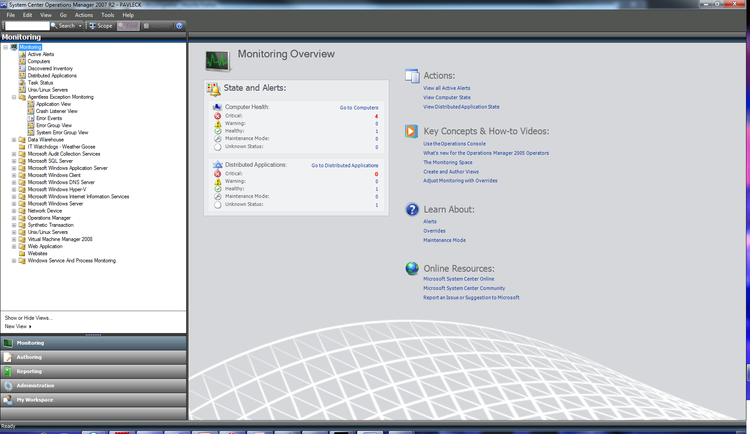
Task: Open the Search dropdown arrow
Action: [78, 26]
